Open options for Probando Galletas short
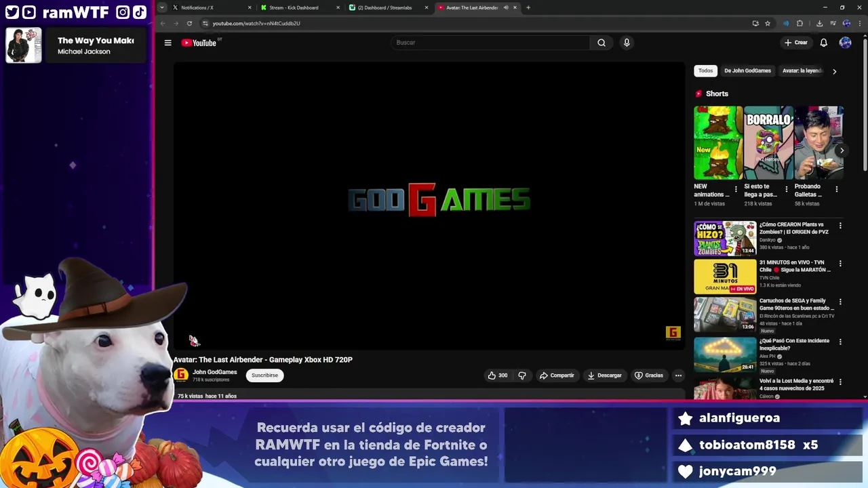The image size is (868, 488). [x=837, y=189]
